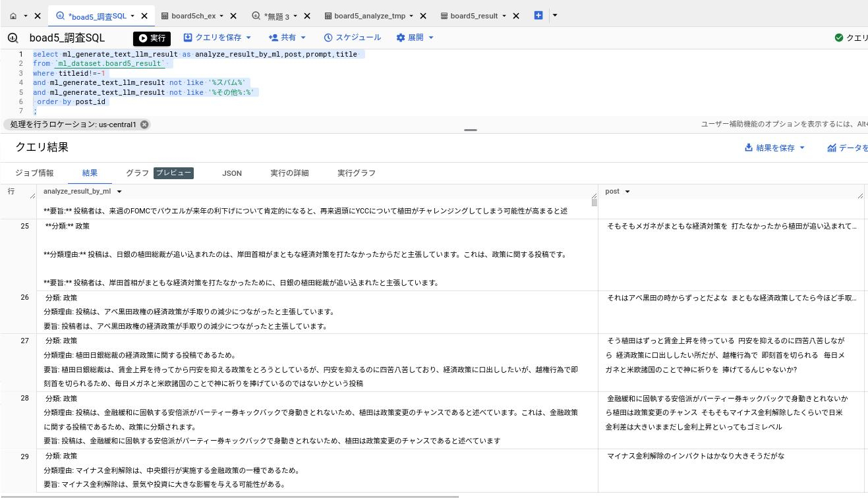Open the tab overflow dropdown after the plus icon
The image size is (868, 498).
[554, 15]
